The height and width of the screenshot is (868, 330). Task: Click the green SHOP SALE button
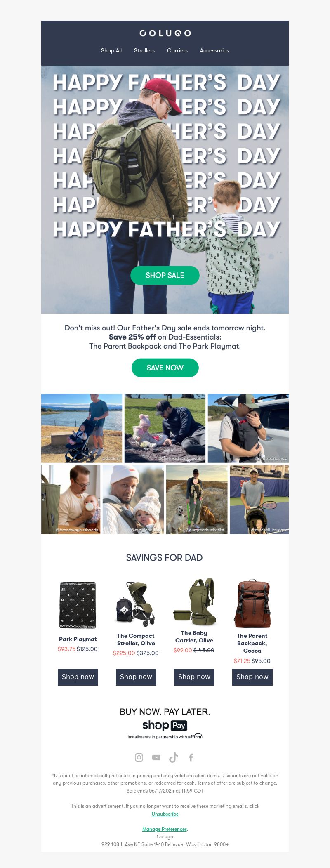tap(165, 275)
